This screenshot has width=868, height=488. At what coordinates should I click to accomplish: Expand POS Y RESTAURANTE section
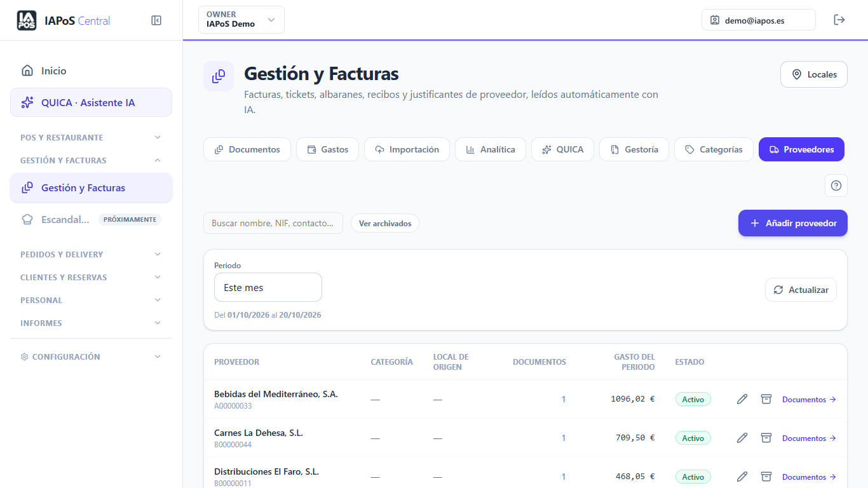91,137
